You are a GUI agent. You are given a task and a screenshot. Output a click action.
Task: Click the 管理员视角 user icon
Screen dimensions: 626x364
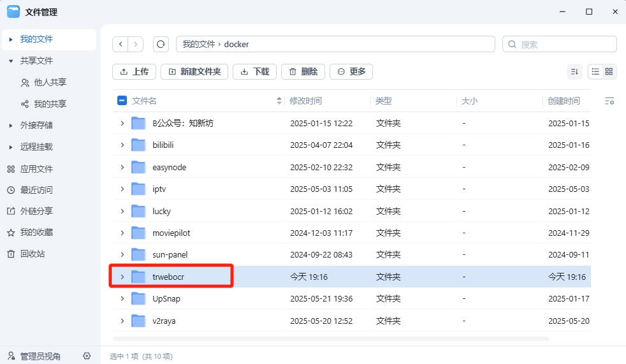[x=11, y=356]
